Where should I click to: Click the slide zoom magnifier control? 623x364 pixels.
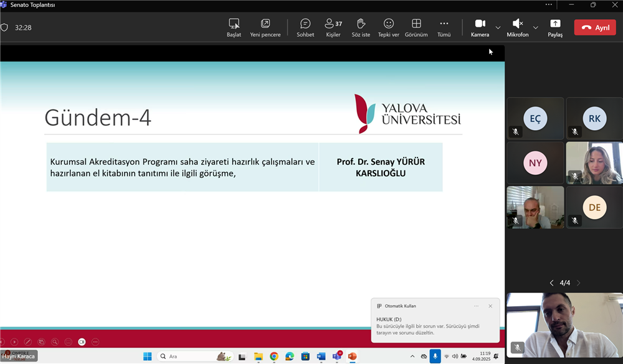point(55,342)
